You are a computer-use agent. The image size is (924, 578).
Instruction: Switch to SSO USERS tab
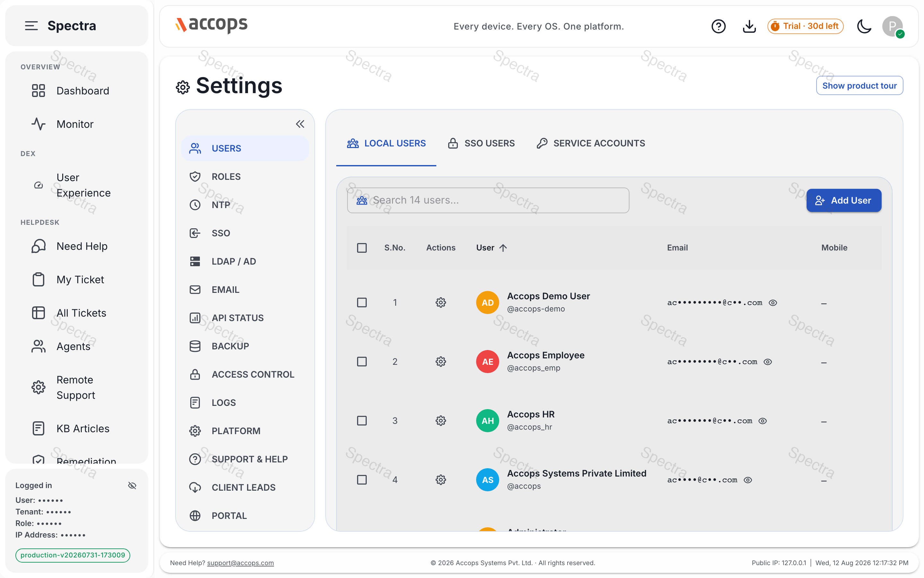coord(481,143)
